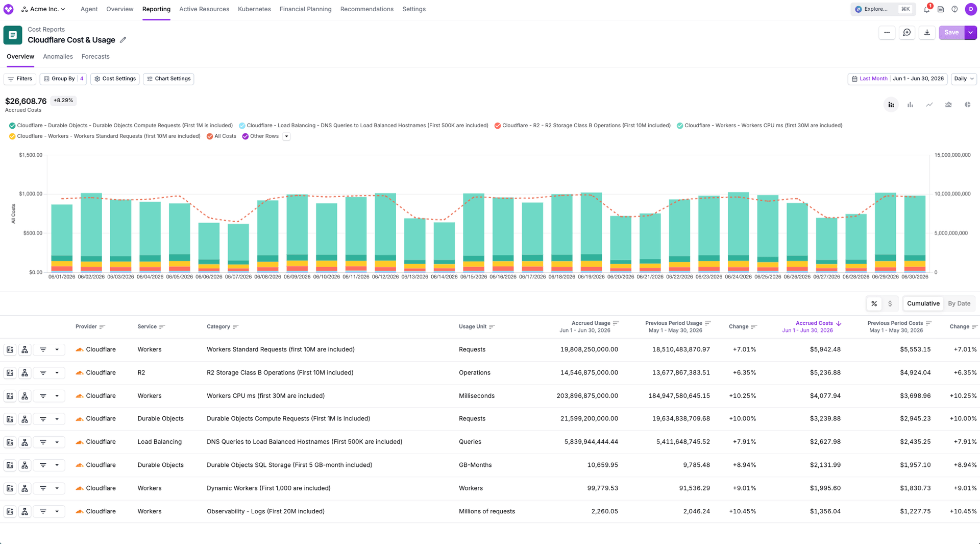
Task: Click chart icon in R2 Storage Class B row
Action: [x=10, y=373]
